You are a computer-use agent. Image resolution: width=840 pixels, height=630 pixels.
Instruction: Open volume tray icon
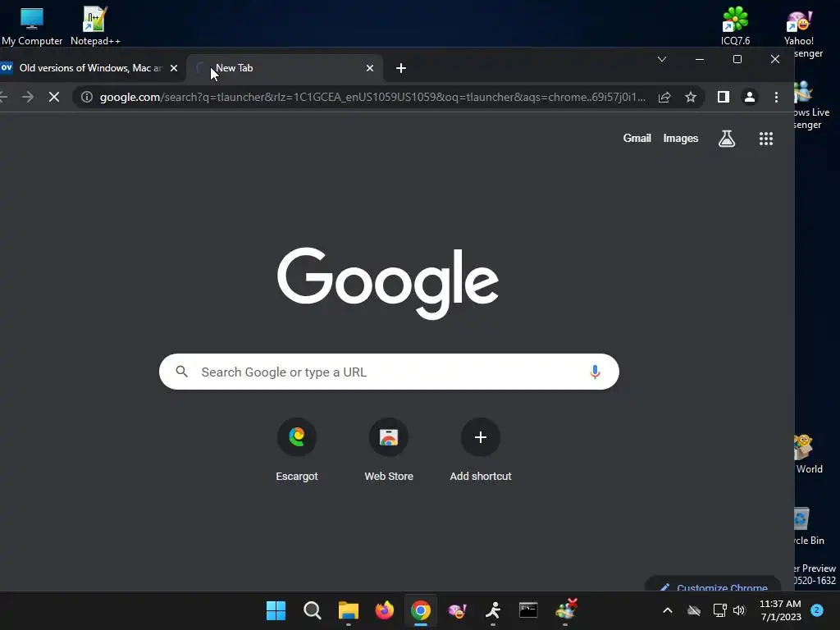pyautogui.click(x=739, y=610)
